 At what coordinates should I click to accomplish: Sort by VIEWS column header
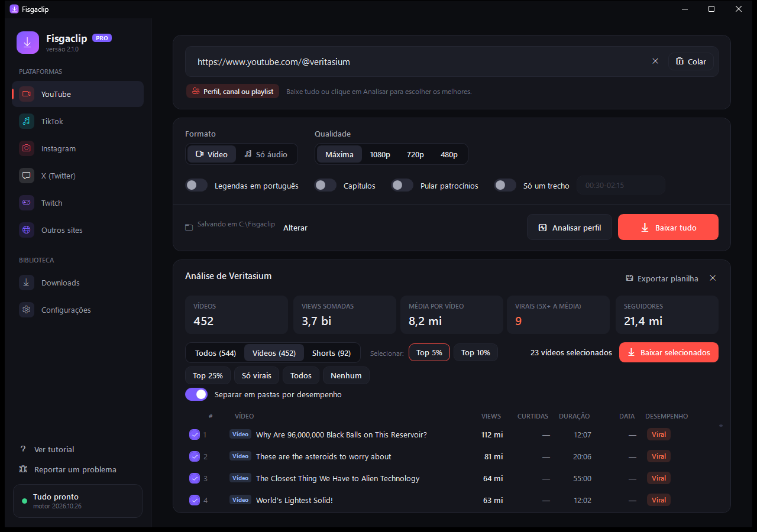(491, 416)
